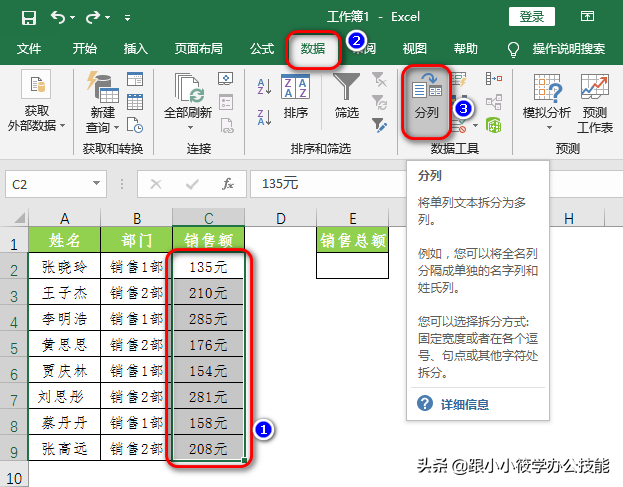Click cell containing 208元

208,448
